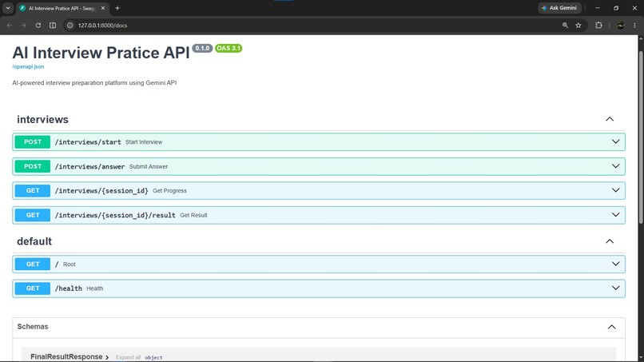644x362 pixels.
Task: Click the 0.1.0 version badge
Action: pos(202,49)
